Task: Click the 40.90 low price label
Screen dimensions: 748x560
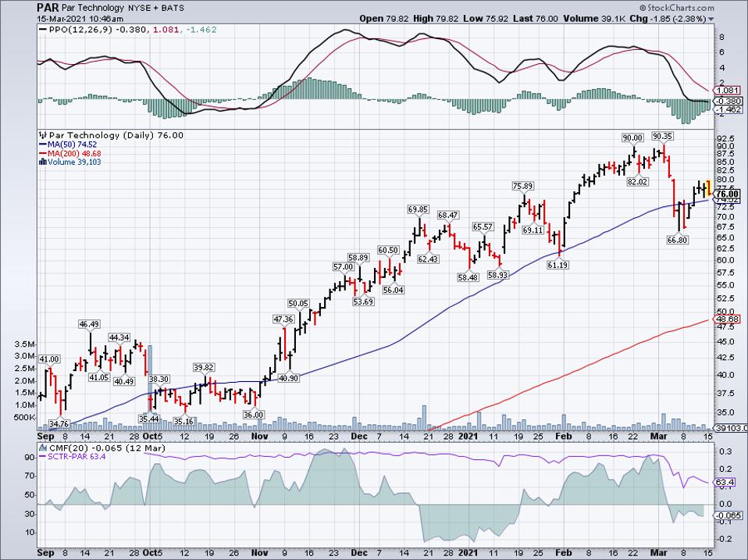Action: pyautogui.click(x=289, y=378)
